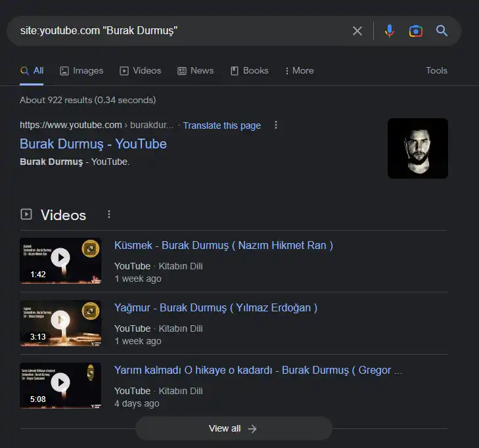Play the Küsmek video thumbnail

[x=60, y=261]
